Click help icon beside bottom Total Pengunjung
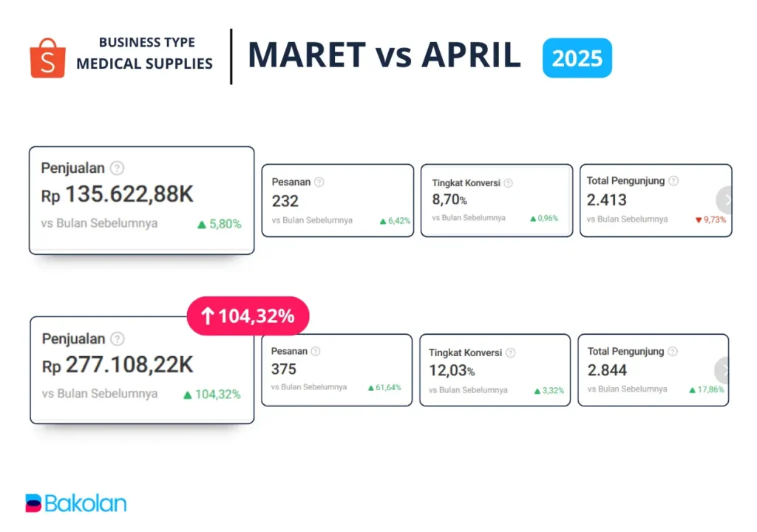Screen dimensions: 757x532 (671, 352)
